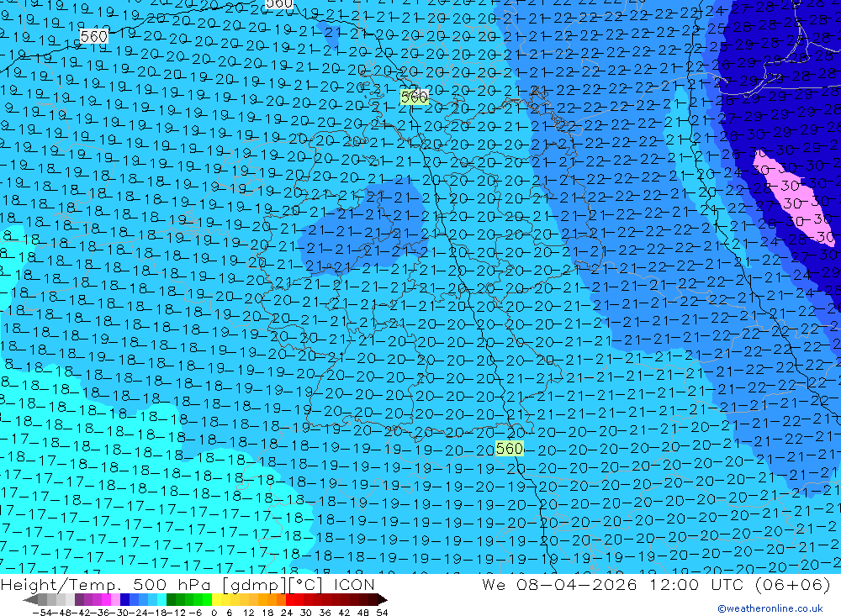Click the weatheronline.co.uk copyright link
The image size is (841, 616).
pos(770,608)
